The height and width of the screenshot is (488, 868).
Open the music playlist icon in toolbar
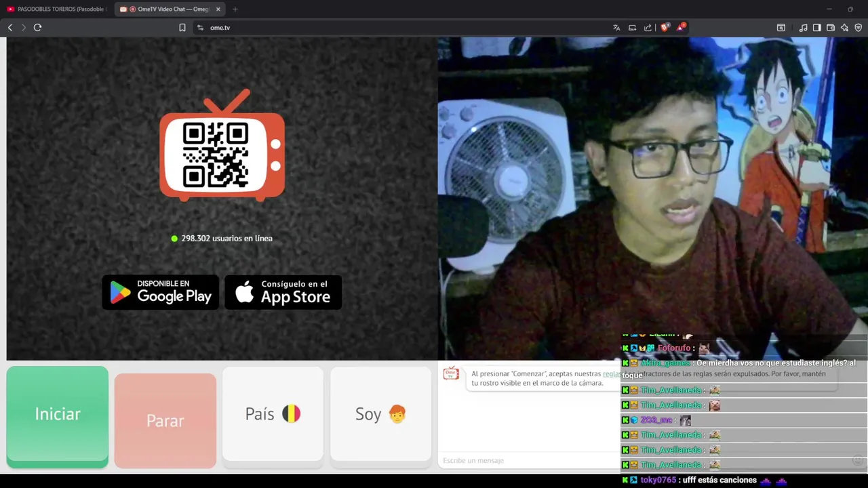coord(804,28)
